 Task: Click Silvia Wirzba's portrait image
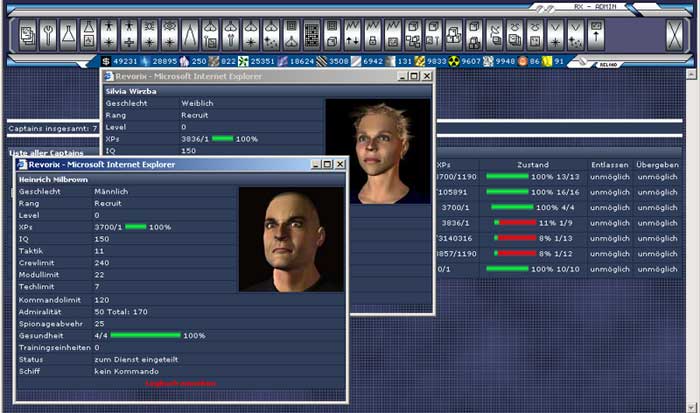click(378, 150)
